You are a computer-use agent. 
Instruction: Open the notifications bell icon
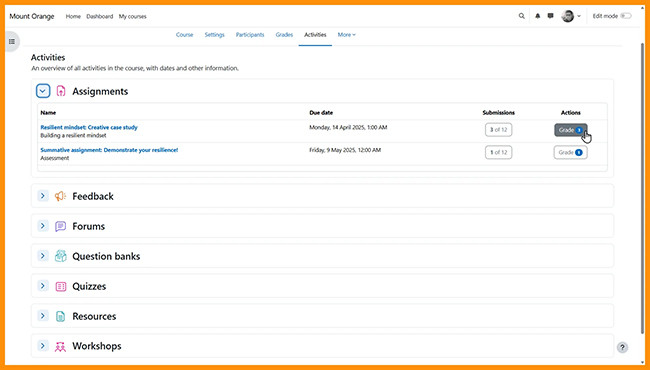tap(538, 16)
